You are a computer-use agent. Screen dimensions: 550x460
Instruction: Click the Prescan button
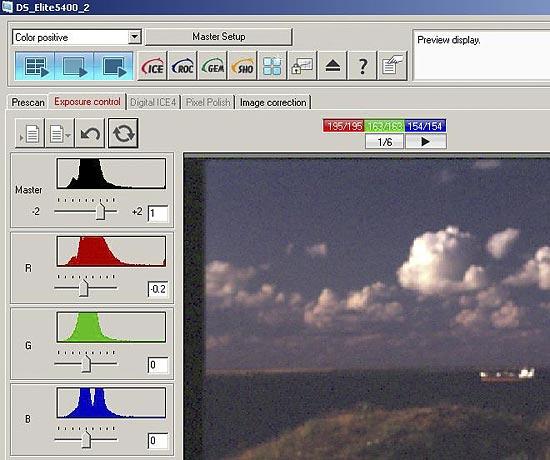(74, 66)
